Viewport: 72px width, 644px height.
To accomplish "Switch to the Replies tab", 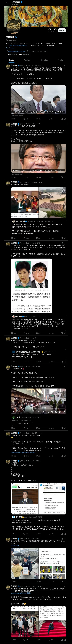I will 27,60.
